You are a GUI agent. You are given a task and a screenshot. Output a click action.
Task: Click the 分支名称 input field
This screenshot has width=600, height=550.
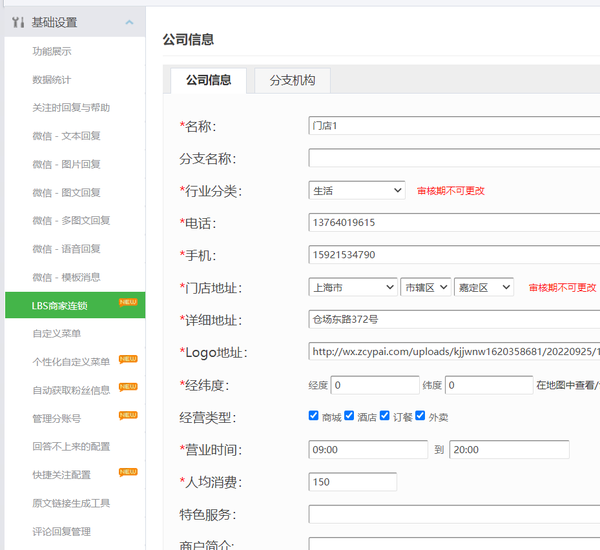point(454,158)
